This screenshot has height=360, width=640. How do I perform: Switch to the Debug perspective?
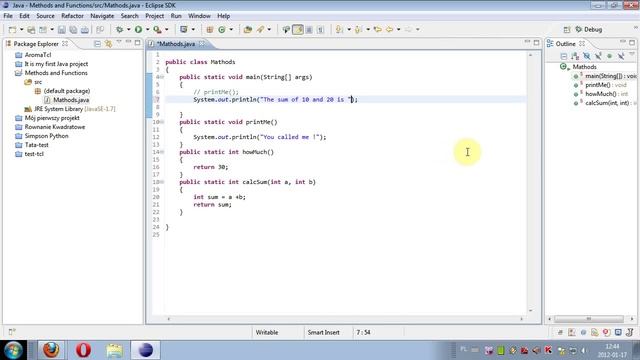(589, 29)
